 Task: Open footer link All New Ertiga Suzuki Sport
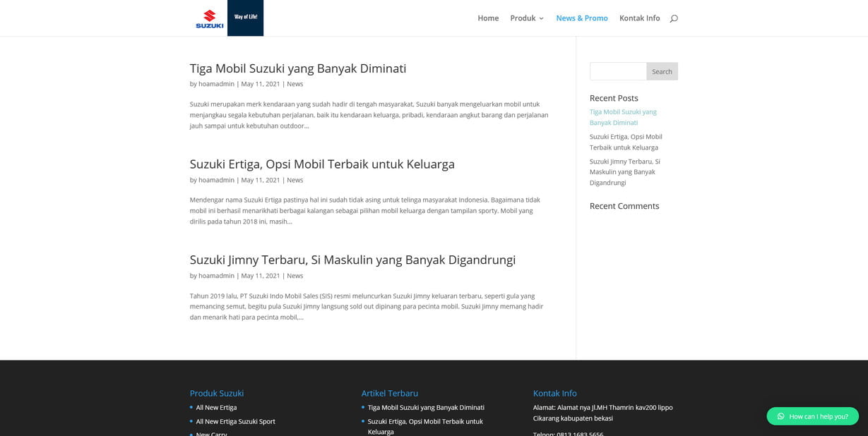click(236, 421)
